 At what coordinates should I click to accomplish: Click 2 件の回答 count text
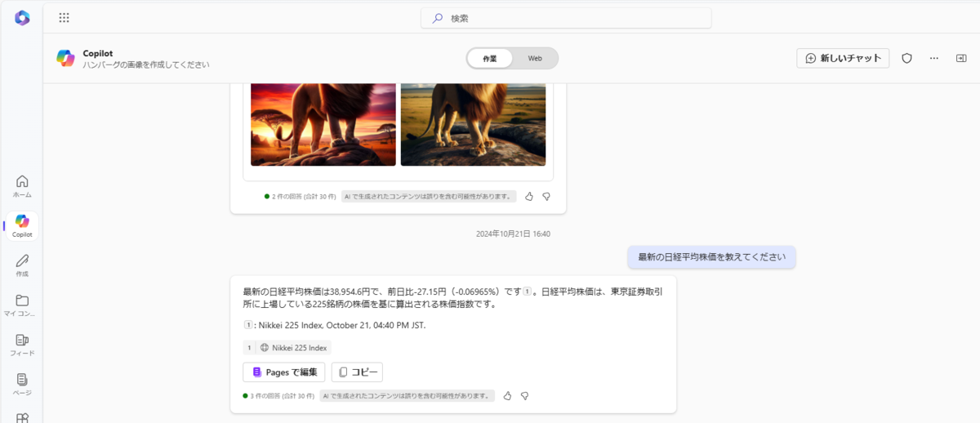pos(304,196)
